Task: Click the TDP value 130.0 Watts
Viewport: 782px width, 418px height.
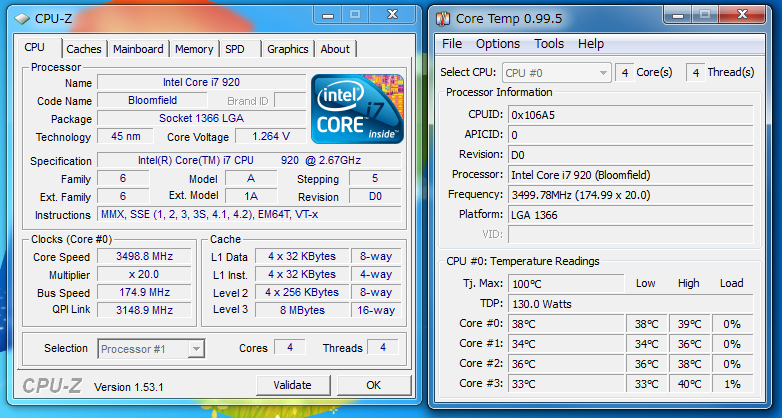Action: point(631,304)
